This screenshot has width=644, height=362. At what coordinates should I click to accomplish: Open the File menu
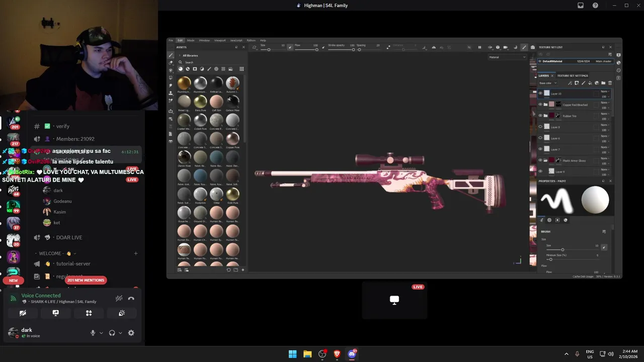coord(171,40)
